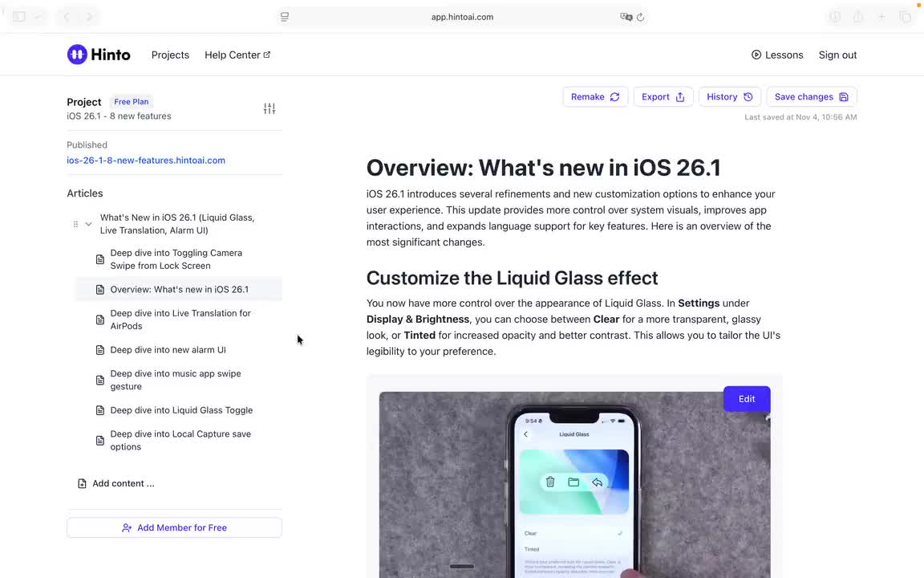Click the translate icon in address bar

[626, 17]
